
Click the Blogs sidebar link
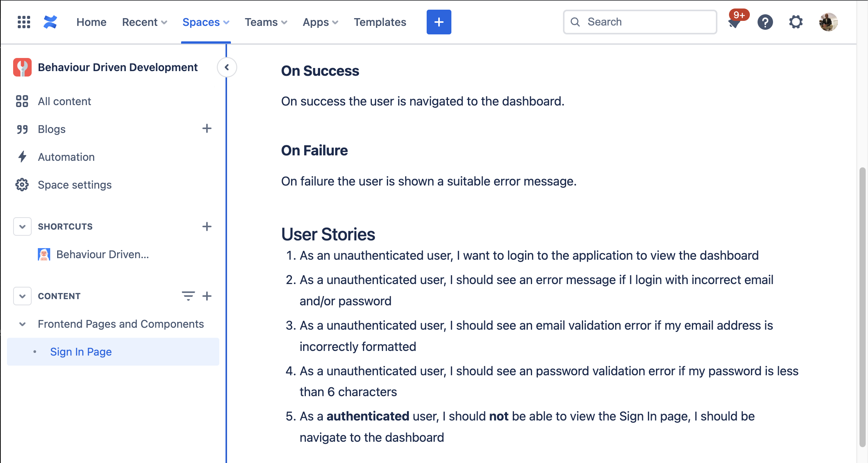tap(52, 129)
